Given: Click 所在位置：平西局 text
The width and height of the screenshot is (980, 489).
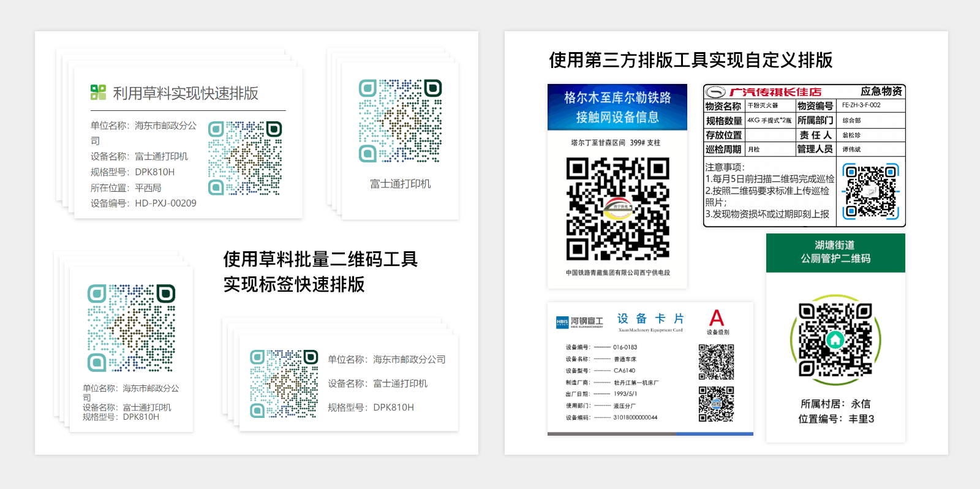Looking at the screenshot, I should click(x=126, y=188).
